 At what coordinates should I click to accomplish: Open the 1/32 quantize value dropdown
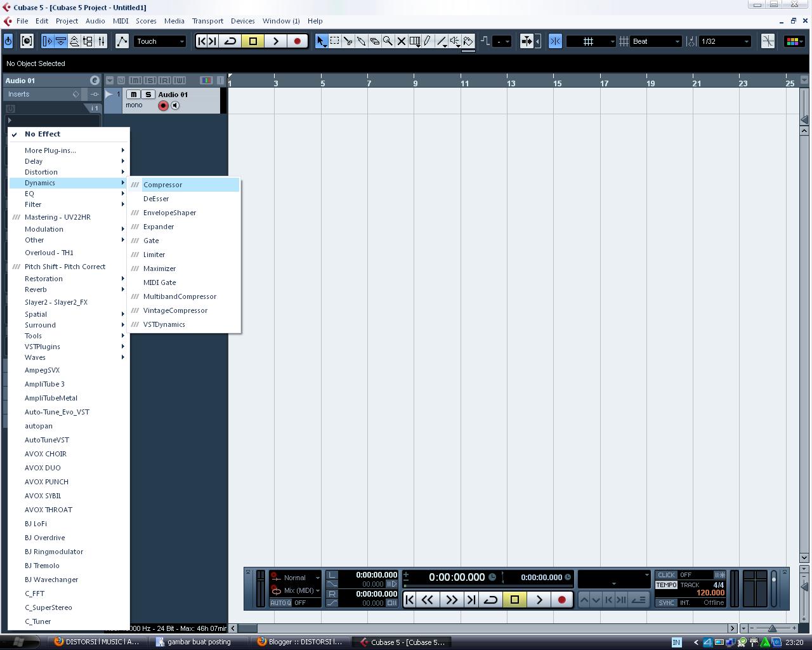725,41
